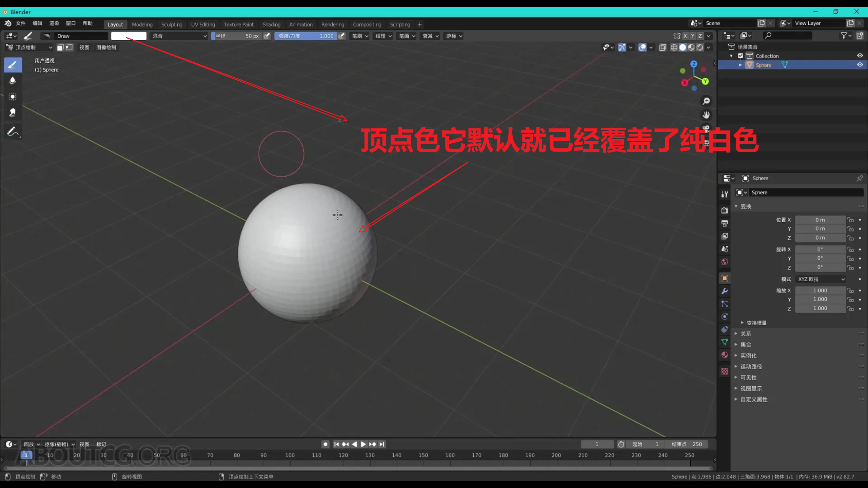Select the Blur tool in left toolbar
Image resolution: width=868 pixels, height=488 pixels.
click(13, 80)
